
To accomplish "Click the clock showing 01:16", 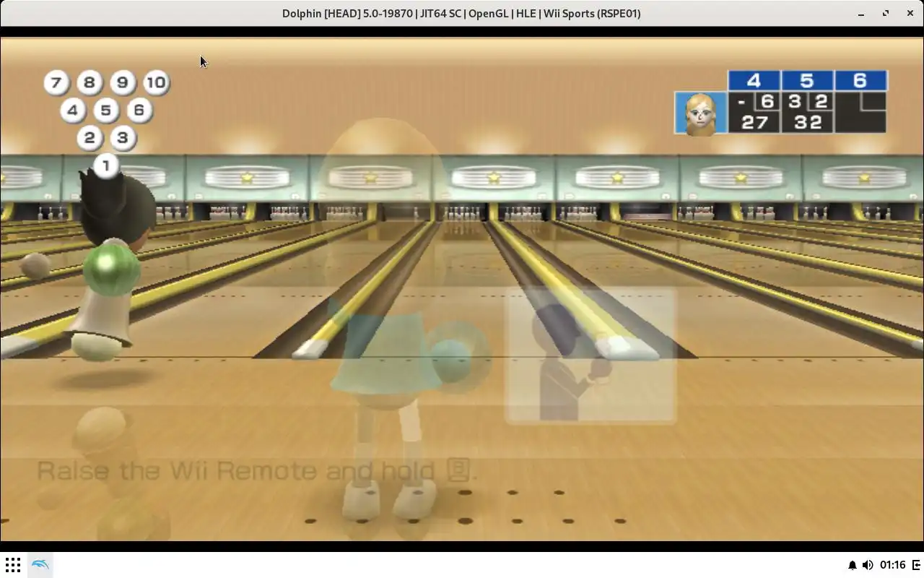I will click(x=893, y=565).
